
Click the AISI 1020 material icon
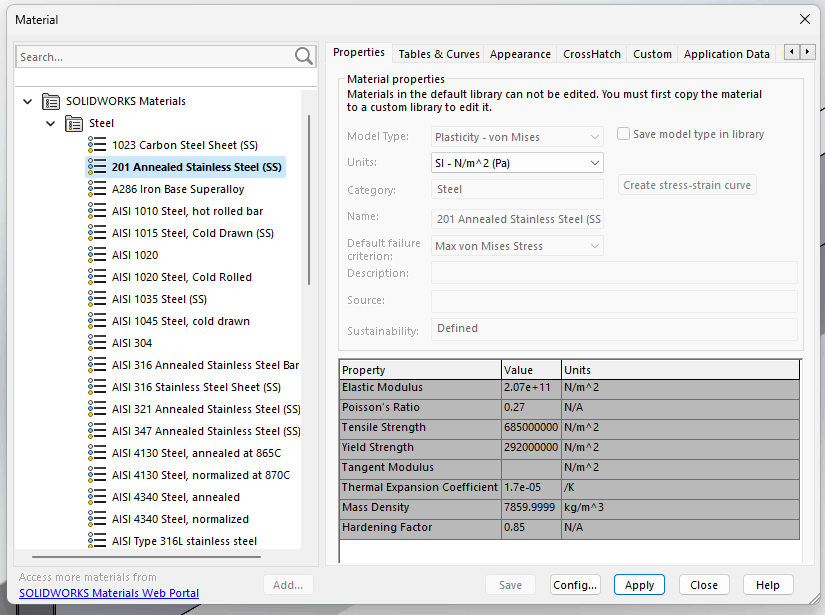(x=97, y=255)
